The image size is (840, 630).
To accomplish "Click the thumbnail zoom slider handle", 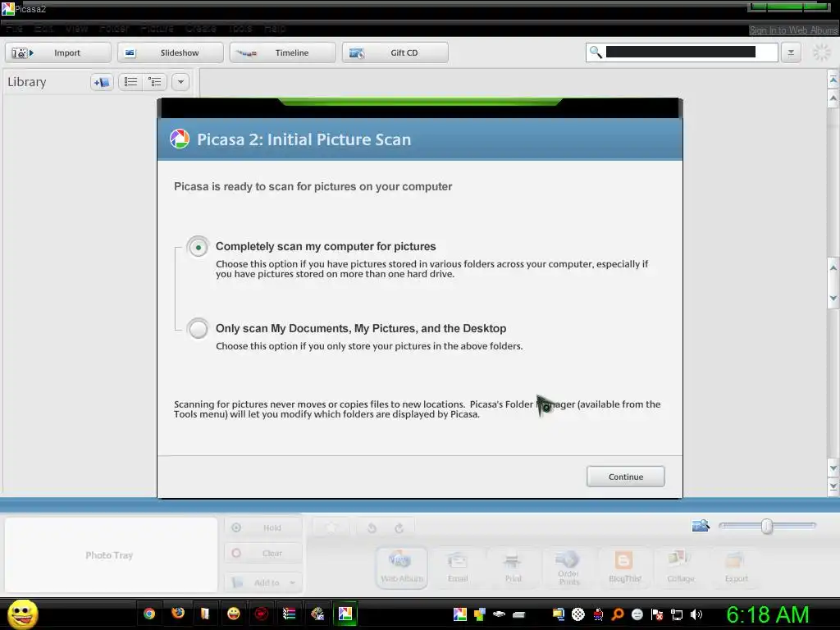I will point(767,526).
